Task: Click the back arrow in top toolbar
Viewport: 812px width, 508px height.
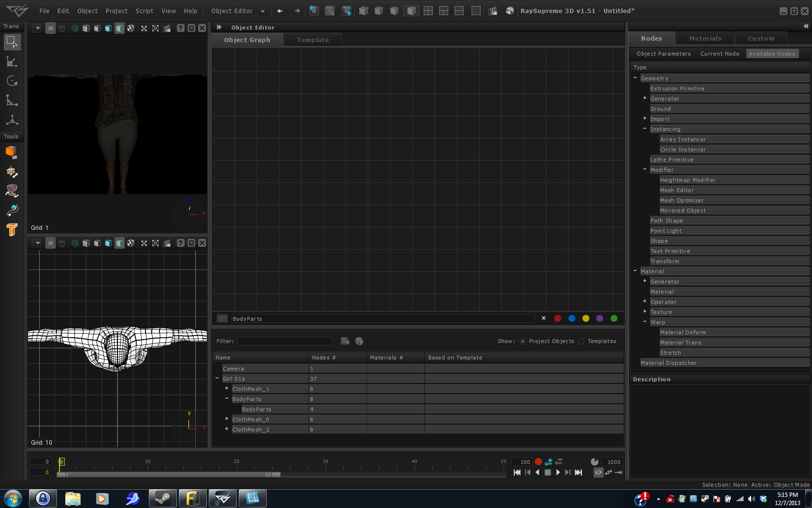Action: pos(280,11)
